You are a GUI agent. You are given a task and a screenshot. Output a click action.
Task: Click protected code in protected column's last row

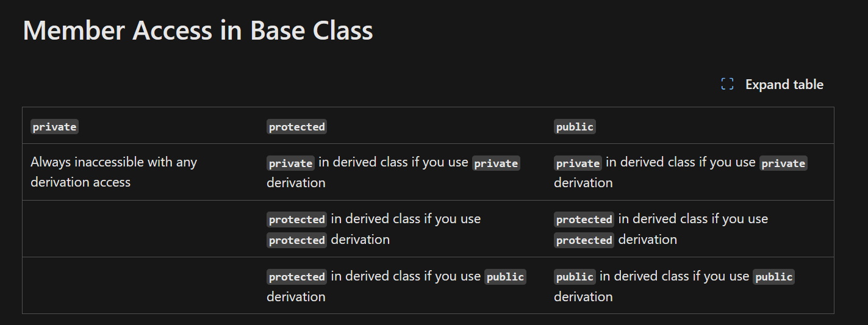click(x=296, y=277)
